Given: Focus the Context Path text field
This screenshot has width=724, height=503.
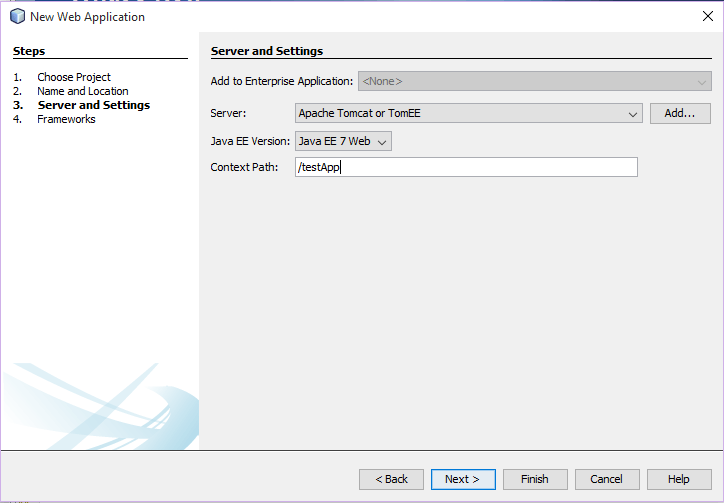Looking at the screenshot, I should (x=466, y=167).
